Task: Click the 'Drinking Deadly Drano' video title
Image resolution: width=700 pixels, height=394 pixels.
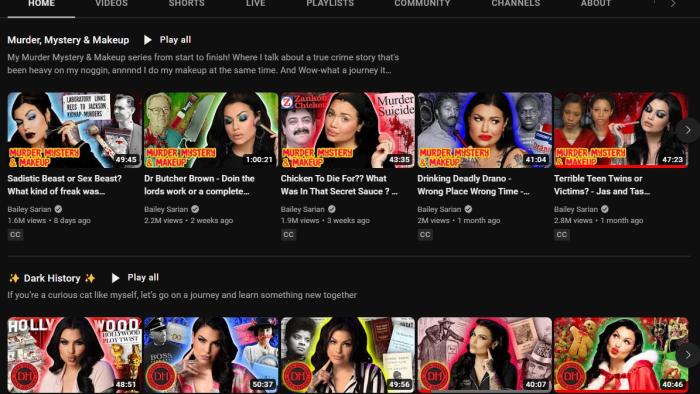Action: click(x=473, y=185)
